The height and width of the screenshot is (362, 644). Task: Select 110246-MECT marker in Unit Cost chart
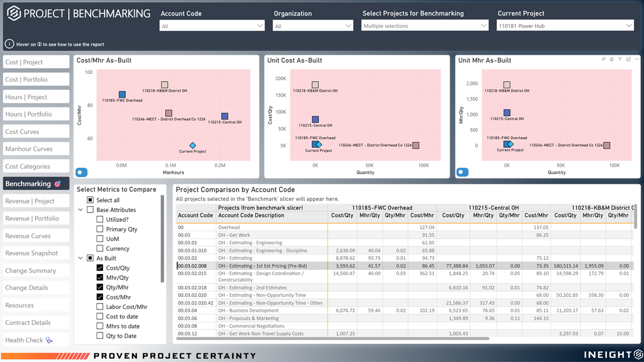point(415,145)
